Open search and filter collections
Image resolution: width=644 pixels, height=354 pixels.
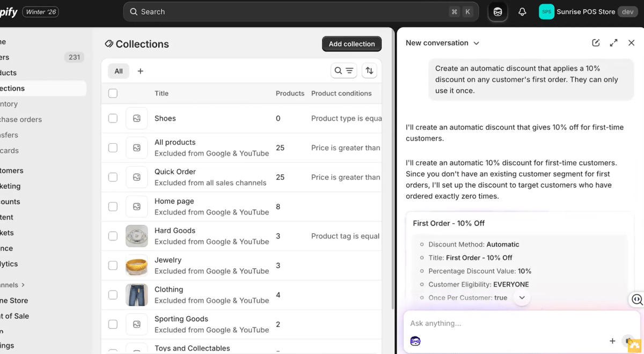click(343, 71)
